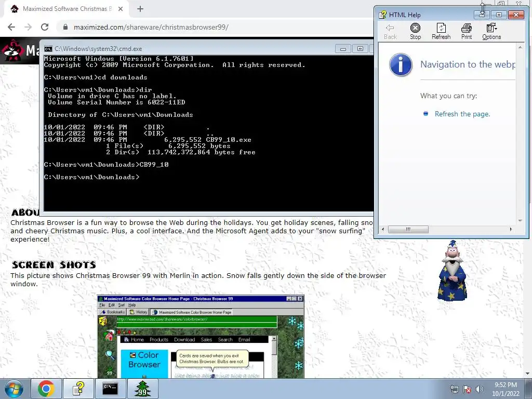The width and height of the screenshot is (532, 399).
Task: Click the 'Refresh the page.' link
Action: pyautogui.click(x=462, y=114)
